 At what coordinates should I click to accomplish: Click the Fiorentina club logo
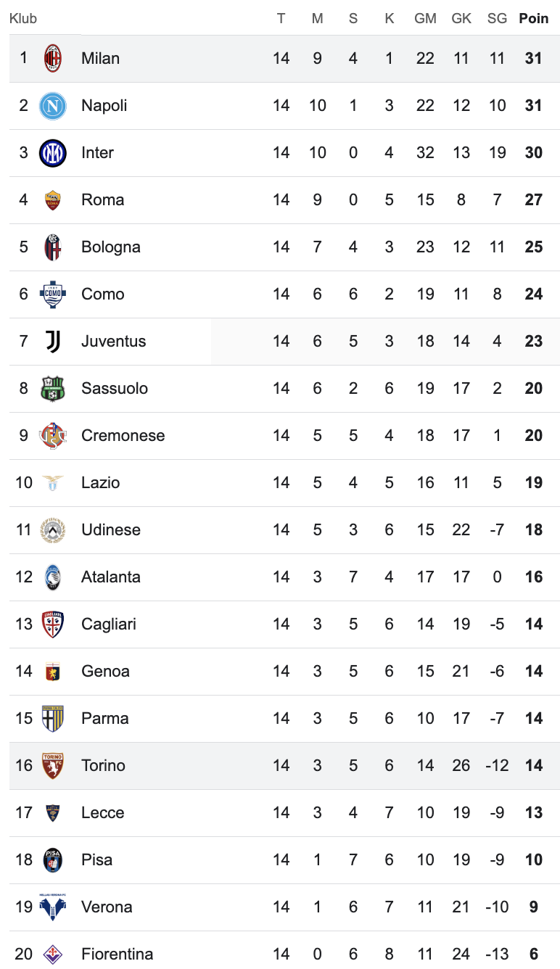(53, 954)
